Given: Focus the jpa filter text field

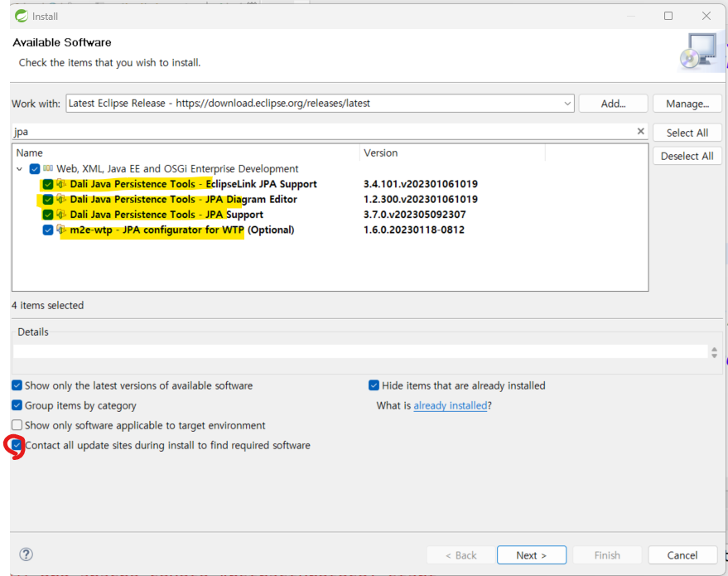Looking at the screenshot, I should [324, 132].
